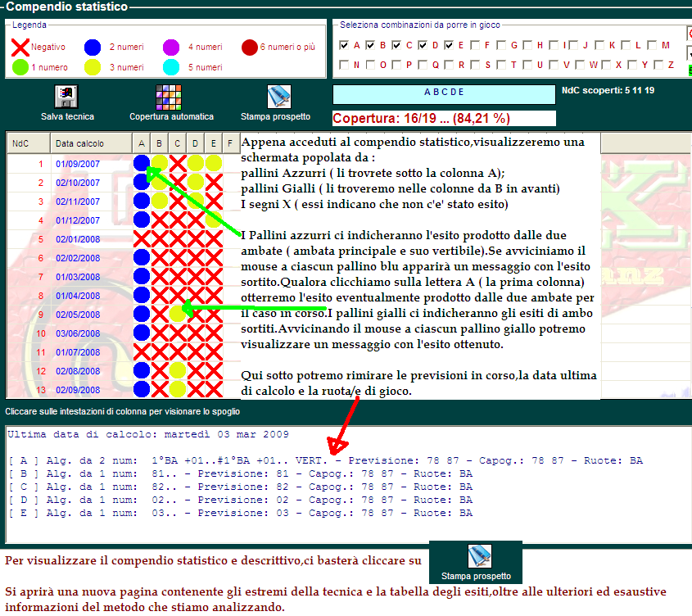Click red X in column E row 02/10/2007
This screenshot has width=692, height=616.
tap(214, 182)
